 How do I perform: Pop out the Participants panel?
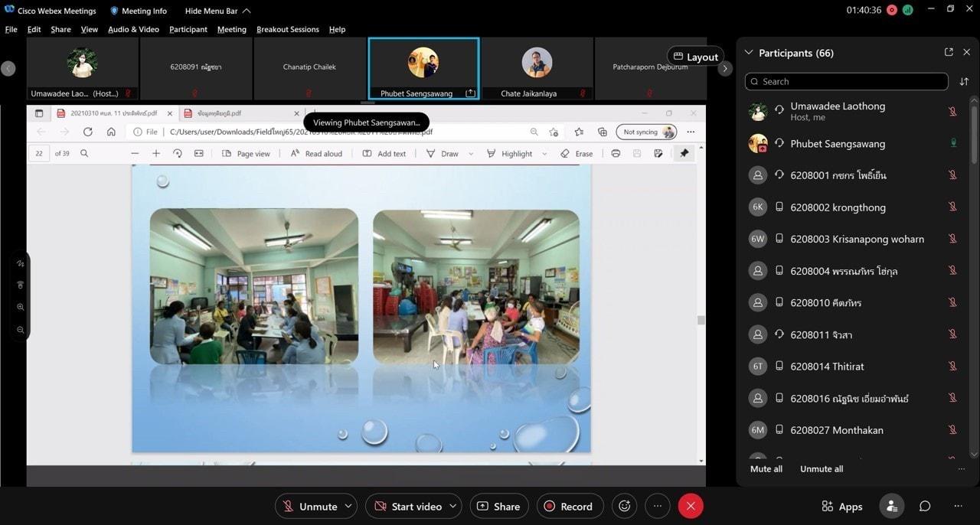(949, 52)
